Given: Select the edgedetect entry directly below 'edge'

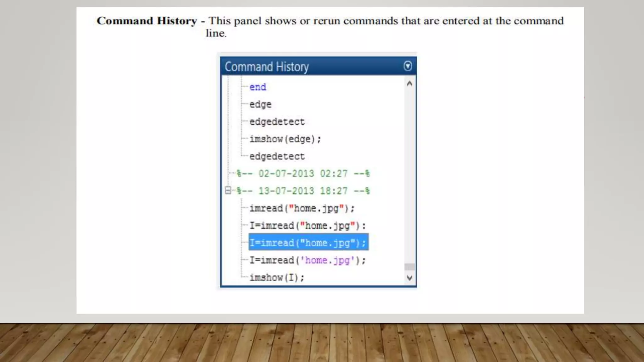Looking at the screenshot, I should (x=277, y=122).
